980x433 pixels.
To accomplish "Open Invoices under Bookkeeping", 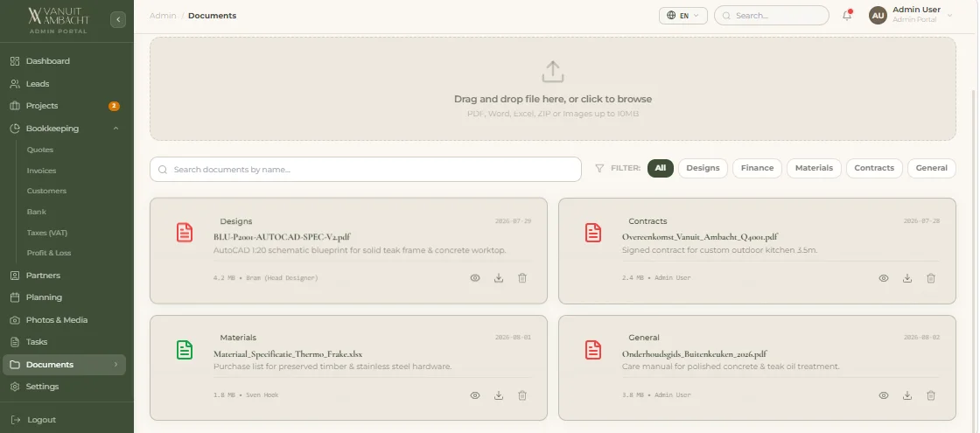I will 41,171.
